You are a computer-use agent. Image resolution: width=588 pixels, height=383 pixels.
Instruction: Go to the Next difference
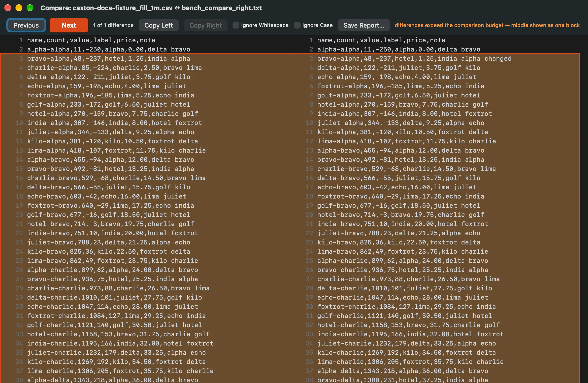(x=69, y=25)
